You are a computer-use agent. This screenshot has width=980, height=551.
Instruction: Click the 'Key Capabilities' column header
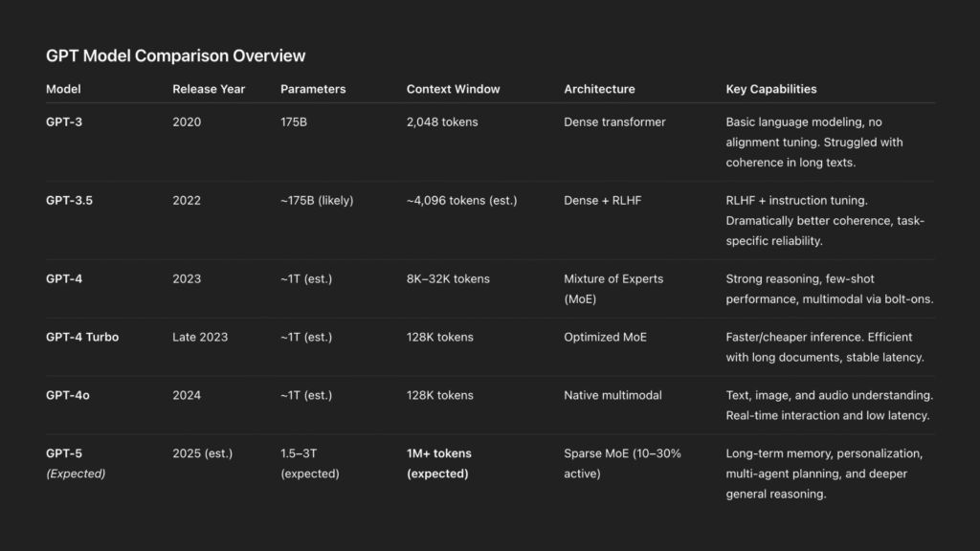tap(771, 89)
